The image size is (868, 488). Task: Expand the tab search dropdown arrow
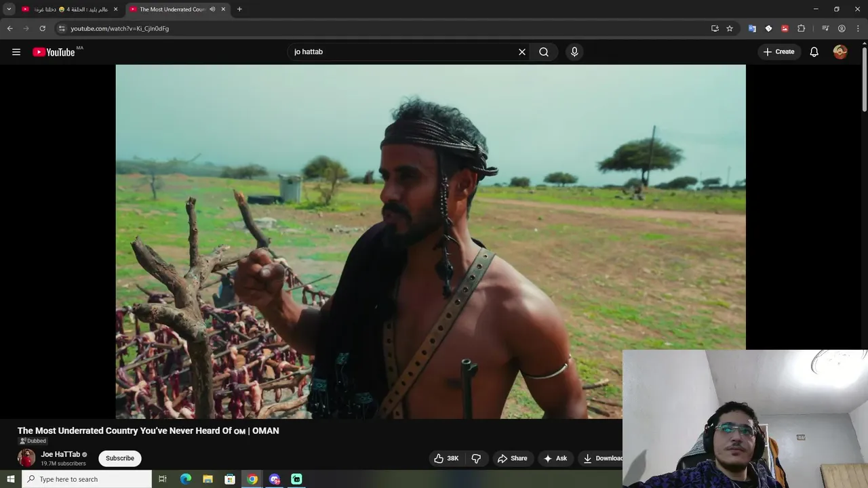tap(9, 9)
